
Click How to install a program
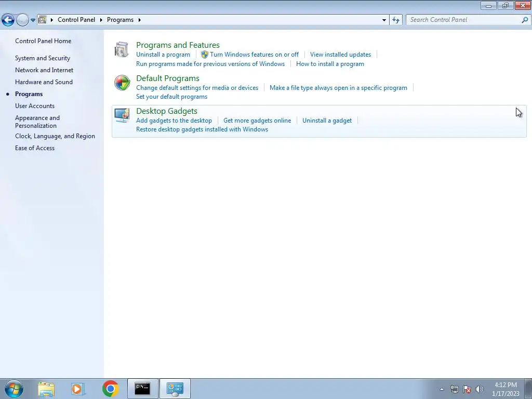tap(330, 64)
